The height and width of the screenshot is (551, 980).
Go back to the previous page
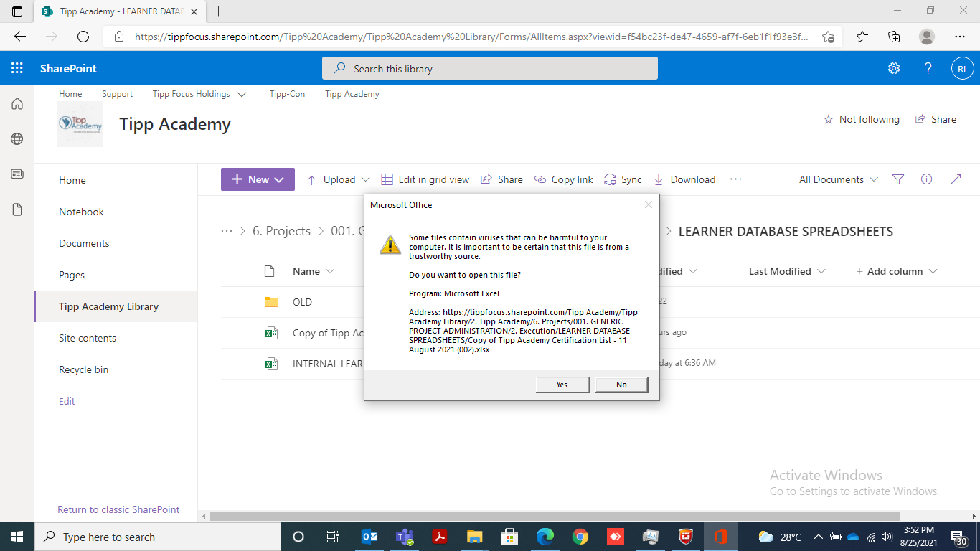[20, 37]
